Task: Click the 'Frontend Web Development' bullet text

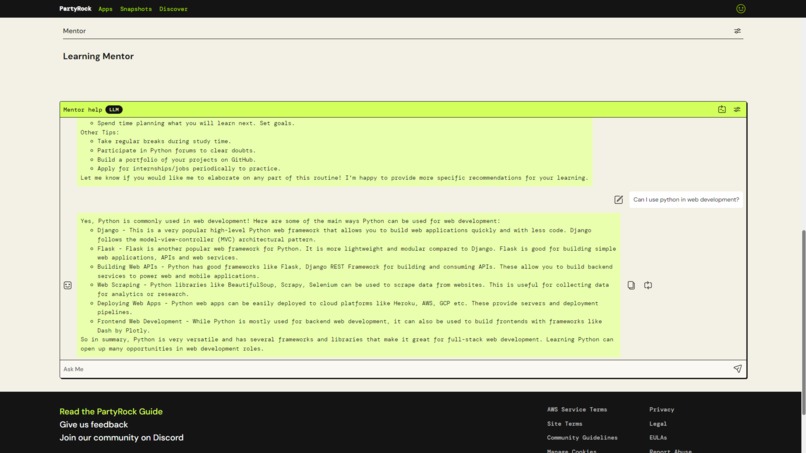Action: [349, 325]
